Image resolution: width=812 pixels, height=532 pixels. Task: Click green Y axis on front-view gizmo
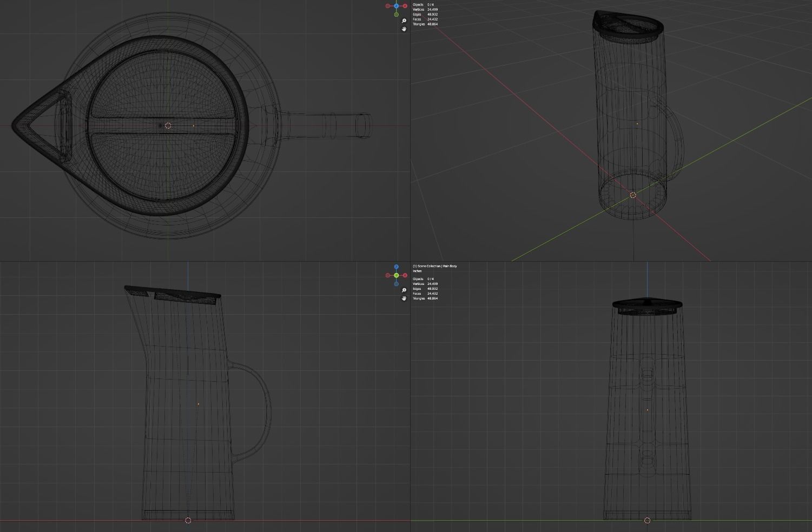coord(397,275)
